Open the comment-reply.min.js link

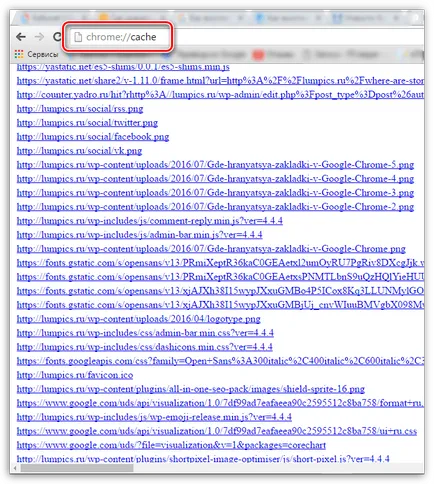pyautogui.click(x=150, y=221)
